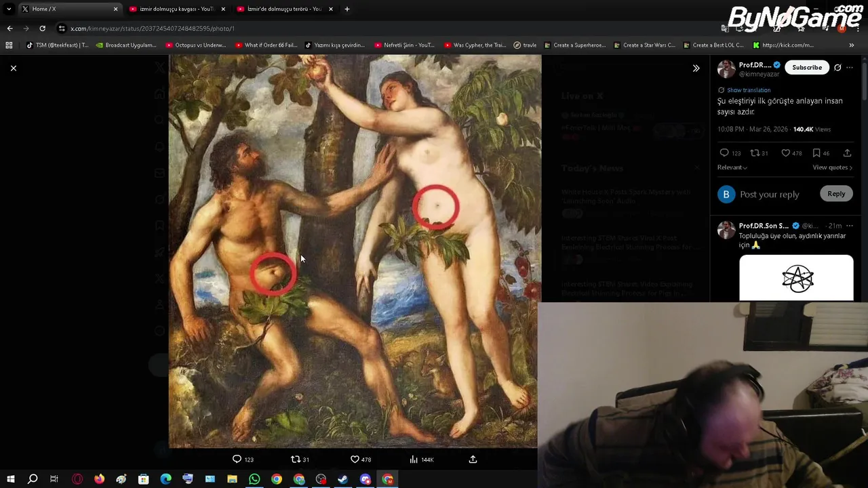Open Steam on the taskbar

(343, 479)
